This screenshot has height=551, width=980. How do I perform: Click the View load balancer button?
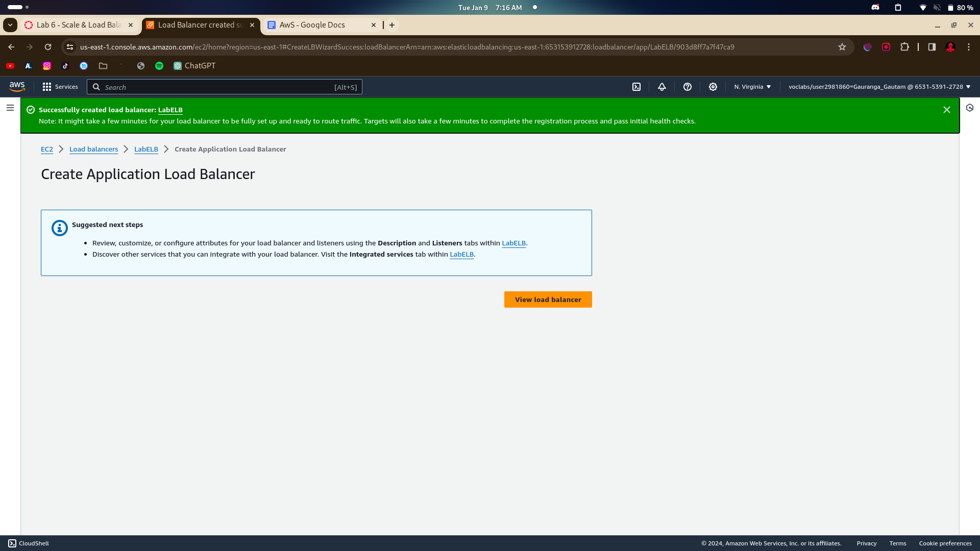point(548,299)
